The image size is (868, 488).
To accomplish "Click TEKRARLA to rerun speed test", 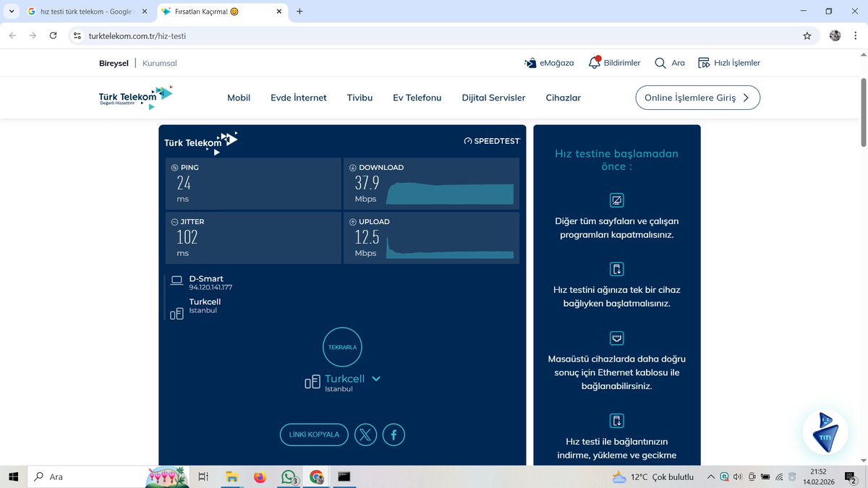I will point(343,347).
